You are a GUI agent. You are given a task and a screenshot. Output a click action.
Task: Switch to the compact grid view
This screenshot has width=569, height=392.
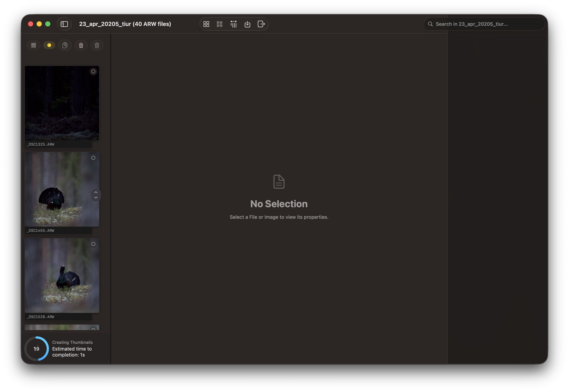[220, 24]
